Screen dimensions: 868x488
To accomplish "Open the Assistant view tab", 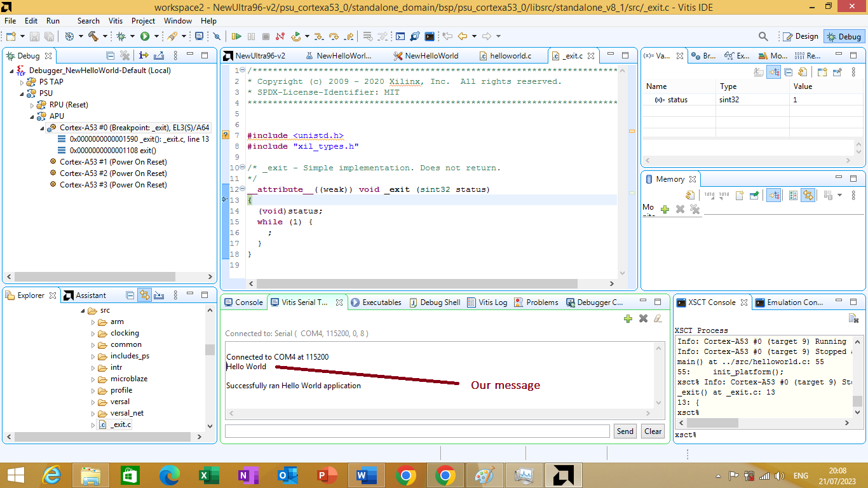I will click(x=85, y=295).
